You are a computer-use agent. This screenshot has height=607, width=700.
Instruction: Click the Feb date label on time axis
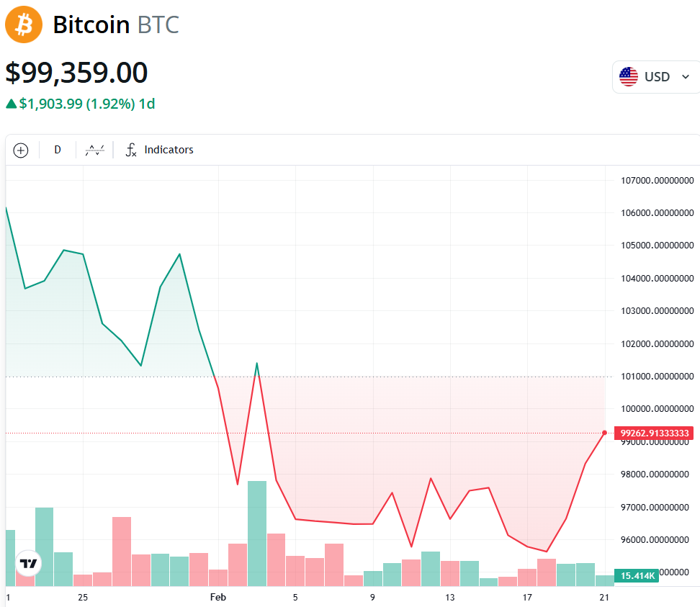click(218, 597)
